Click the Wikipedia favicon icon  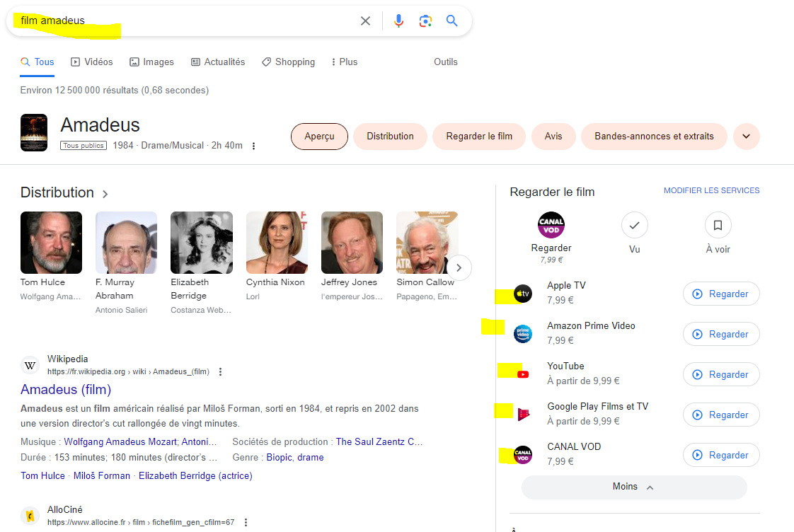(x=30, y=365)
